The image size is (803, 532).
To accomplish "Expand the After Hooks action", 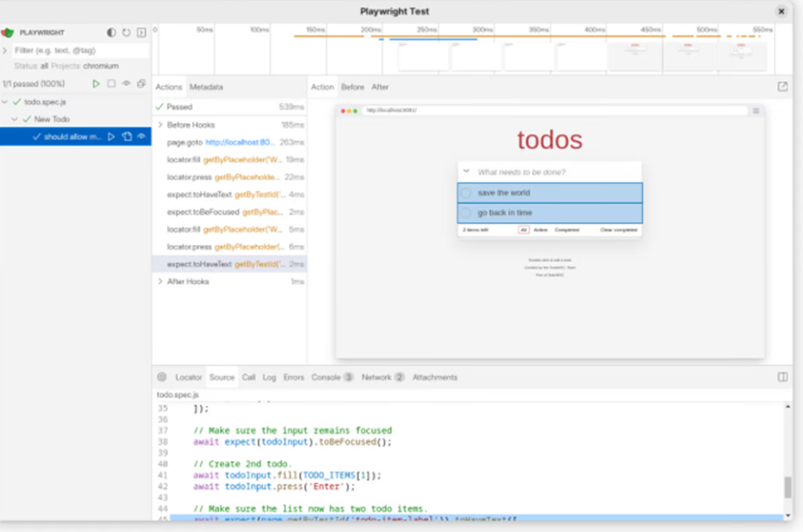I will tap(160, 282).
